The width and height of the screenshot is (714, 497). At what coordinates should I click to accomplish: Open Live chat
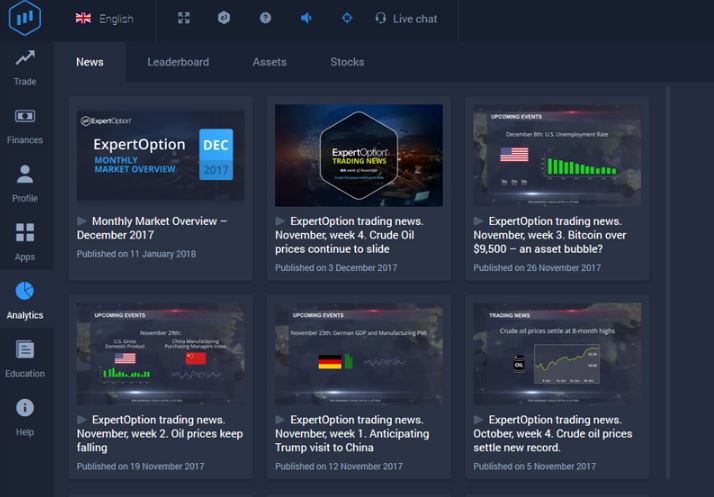406,19
